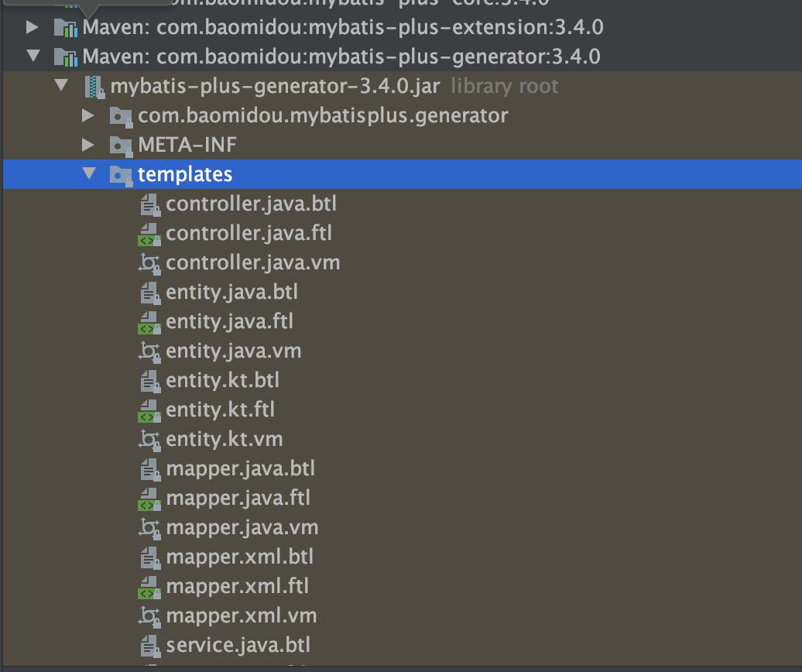
Task: Click the file icon of mapper.java.btl
Action: [150, 469]
